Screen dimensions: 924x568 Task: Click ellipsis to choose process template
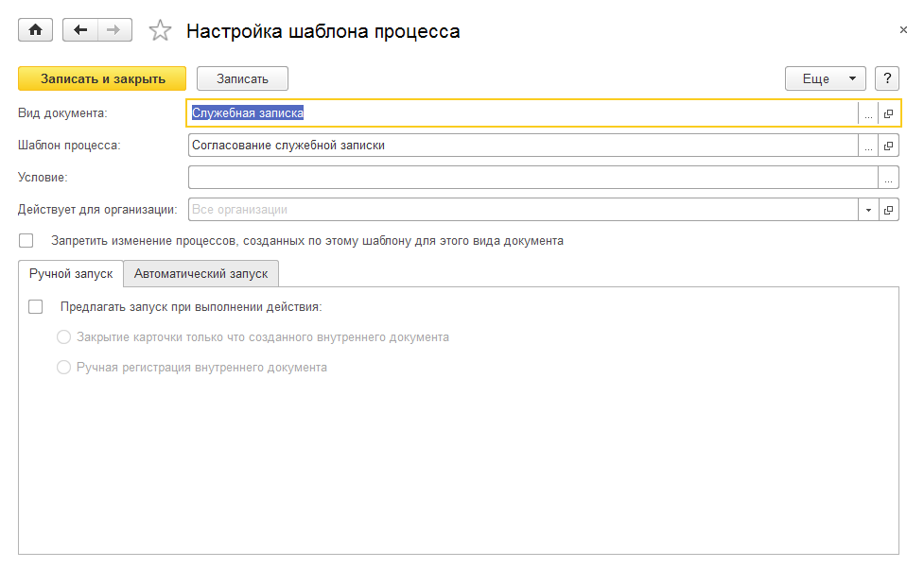[x=867, y=146]
